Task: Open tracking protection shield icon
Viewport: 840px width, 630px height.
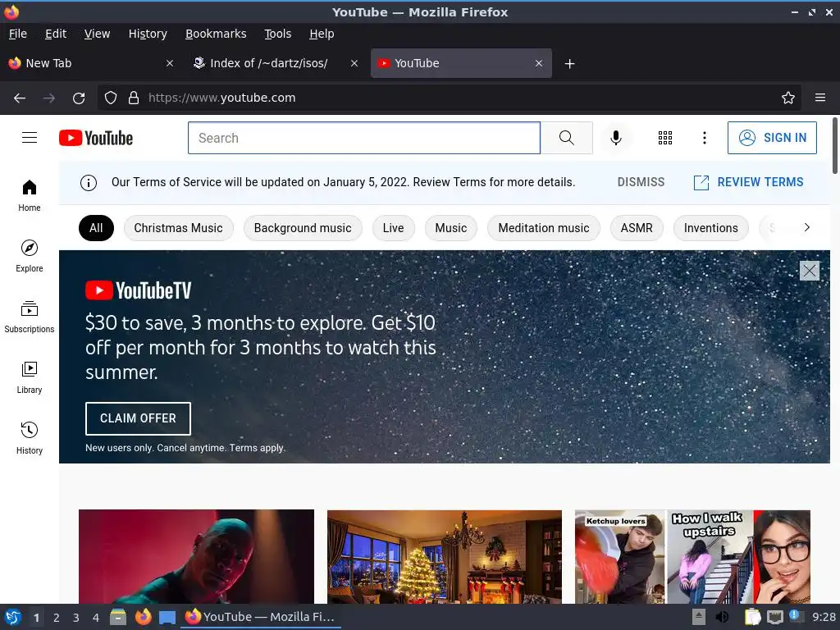Action: tap(111, 98)
